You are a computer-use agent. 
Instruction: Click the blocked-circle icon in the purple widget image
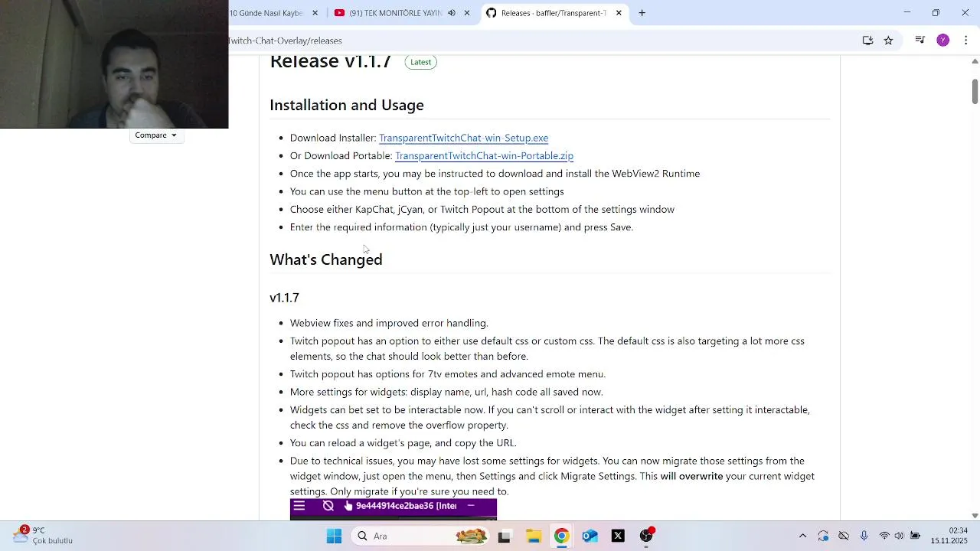[x=328, y=506]
